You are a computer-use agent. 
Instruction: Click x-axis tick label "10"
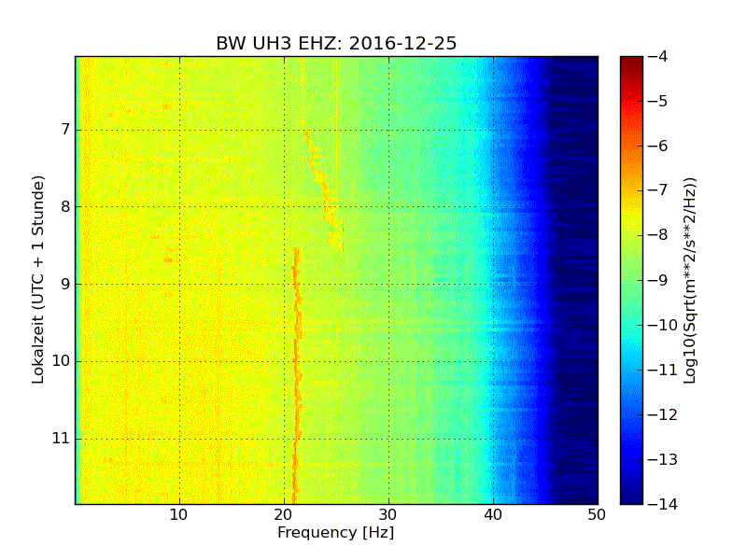pyautogui.click(x=179, y=515)
